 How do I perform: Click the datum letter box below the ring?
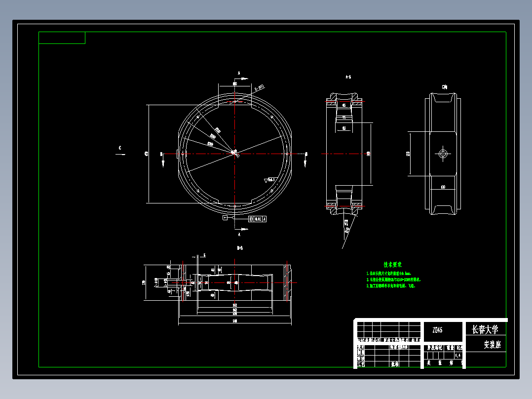point(225,218)
